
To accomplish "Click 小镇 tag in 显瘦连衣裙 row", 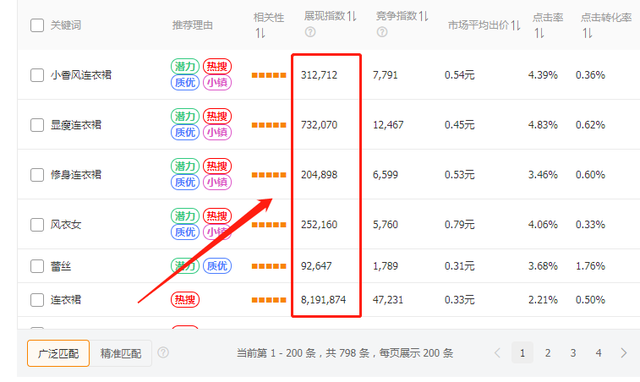I will [x=217, y=132].
